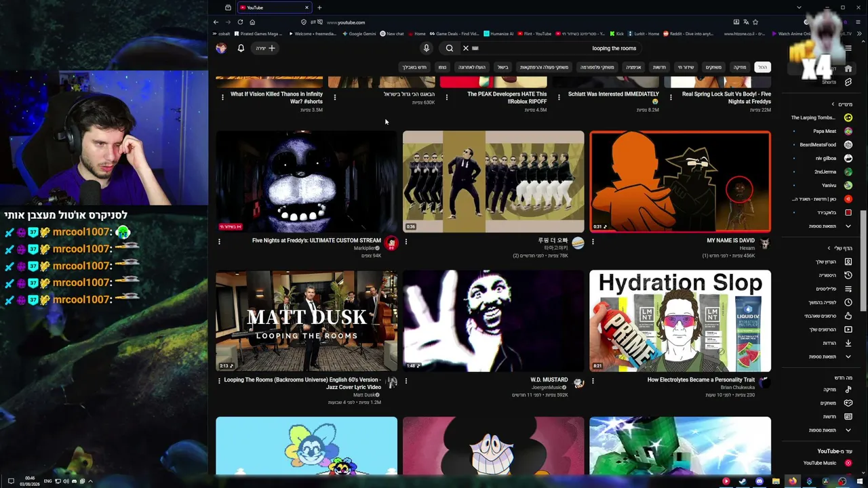Open the Hydration Slop video thumbnail

(x=680, y=321)
